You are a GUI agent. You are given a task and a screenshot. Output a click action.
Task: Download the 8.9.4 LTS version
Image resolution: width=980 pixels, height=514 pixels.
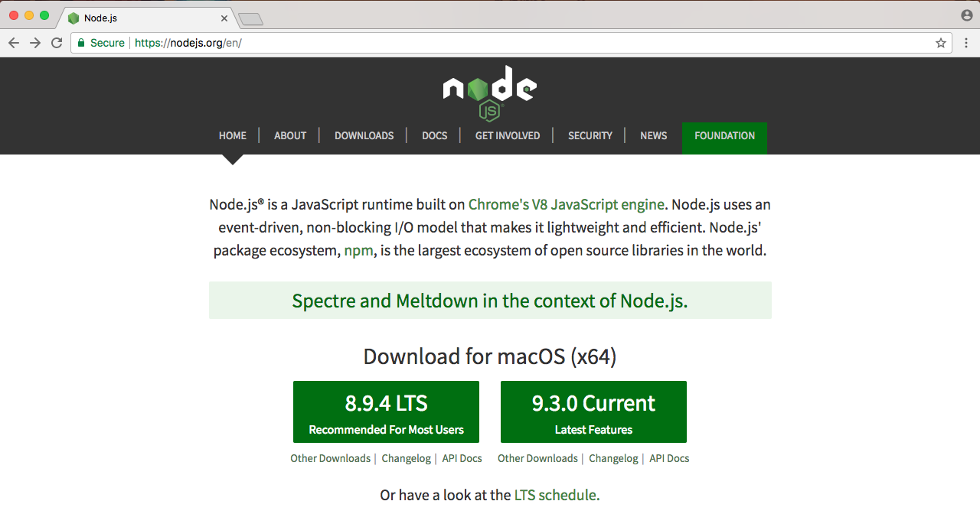click(x=386, y=412)
